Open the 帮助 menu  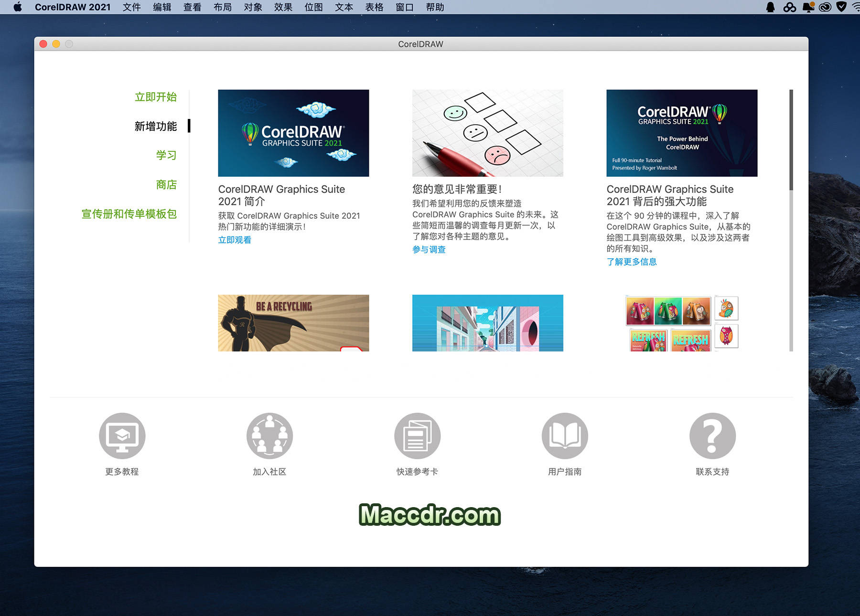(435, 7)
